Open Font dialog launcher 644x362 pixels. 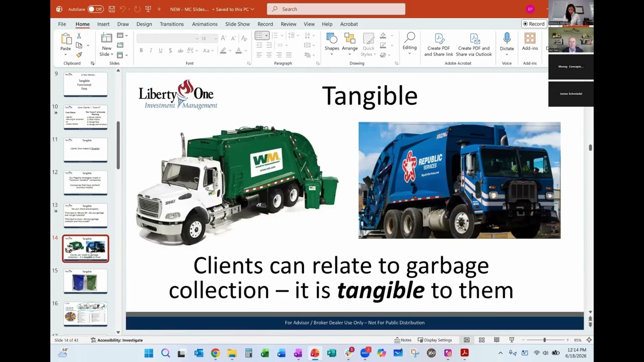249,63
